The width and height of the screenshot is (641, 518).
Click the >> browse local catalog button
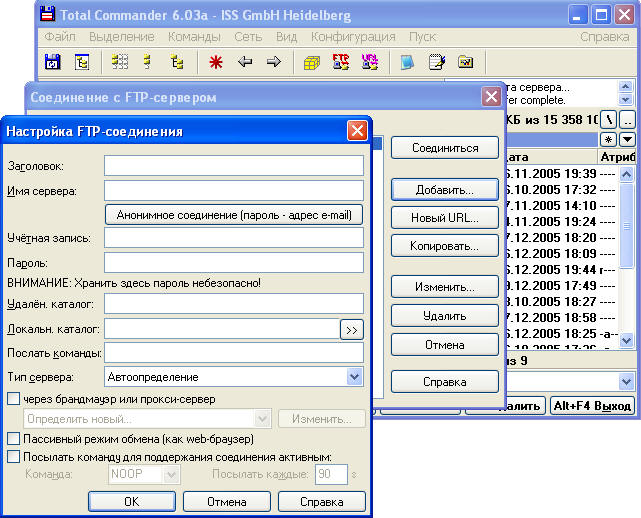(352, 330)
